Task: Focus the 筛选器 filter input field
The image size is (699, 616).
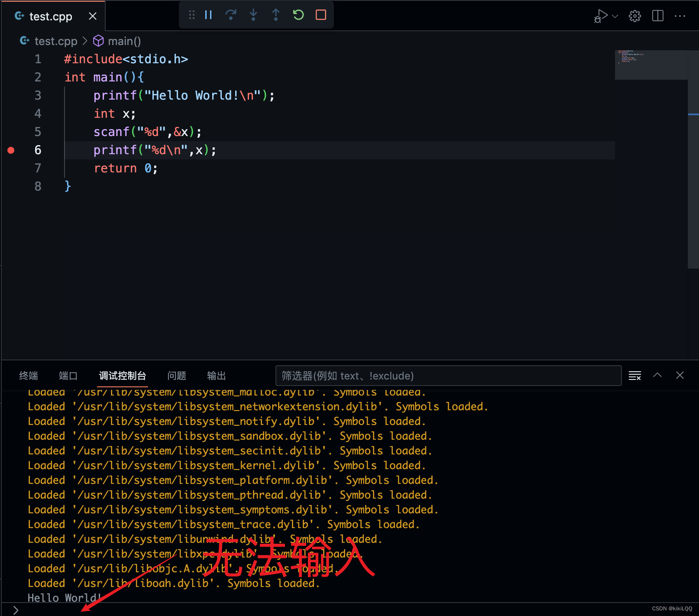Action: click(448, 376)
